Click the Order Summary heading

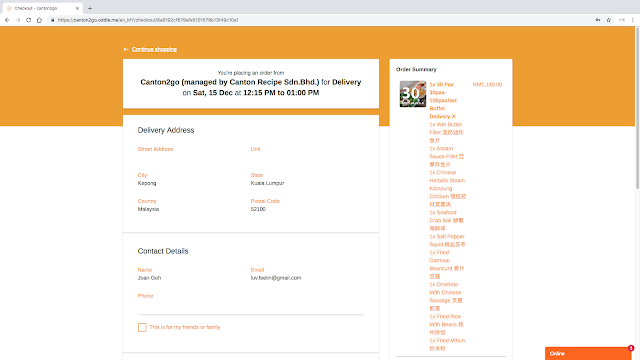pos(416,69)
